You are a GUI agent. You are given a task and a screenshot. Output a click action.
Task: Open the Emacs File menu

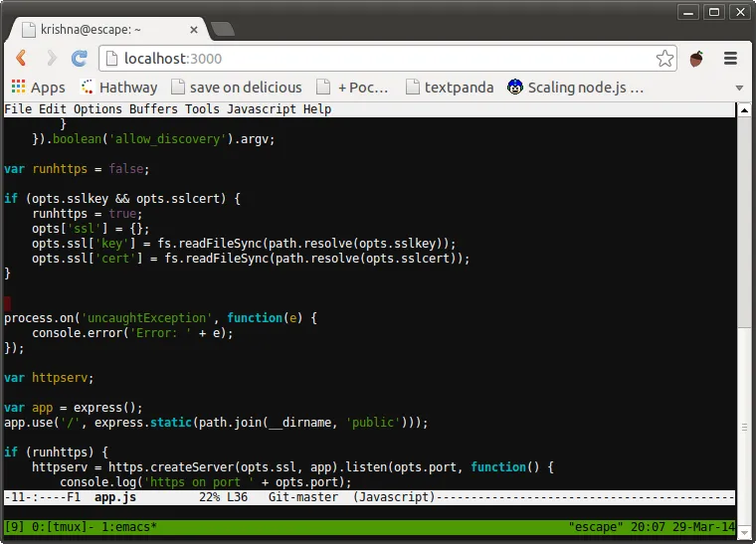[18, 109]
